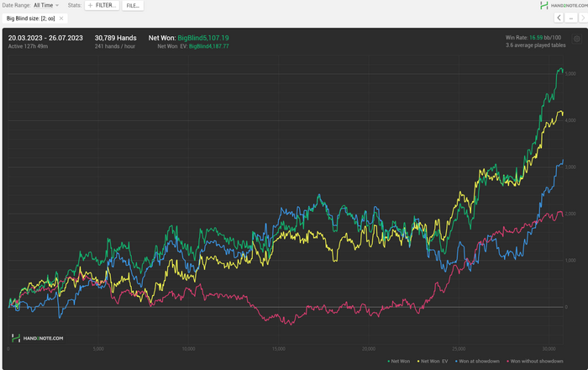Click the ellipsis pagination button

click(x=570, y=18)
